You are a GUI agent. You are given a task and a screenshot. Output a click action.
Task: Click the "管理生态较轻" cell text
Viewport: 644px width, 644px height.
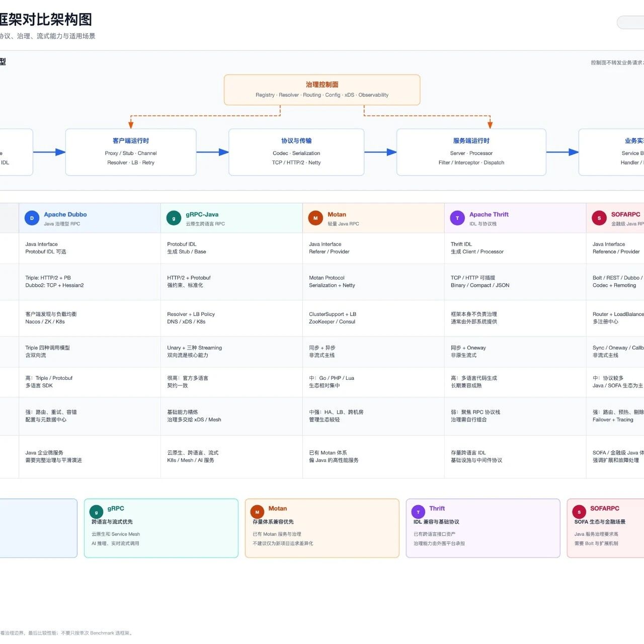(325, 420)
